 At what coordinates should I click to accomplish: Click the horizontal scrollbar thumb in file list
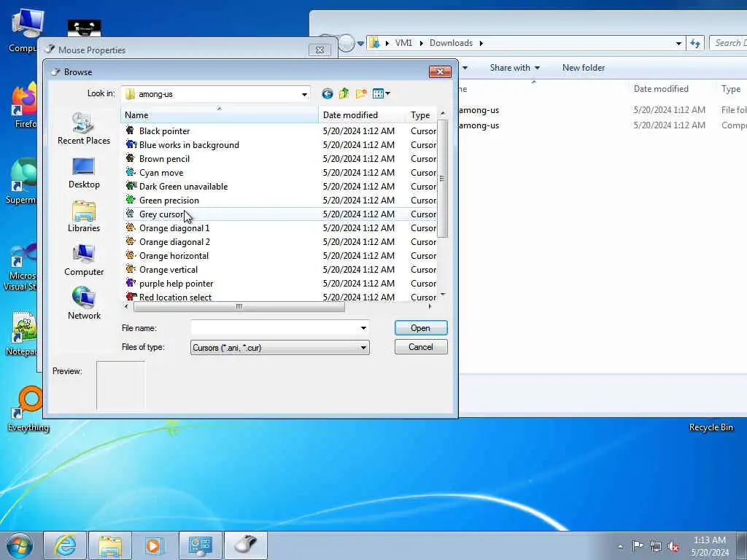(239, 307)
